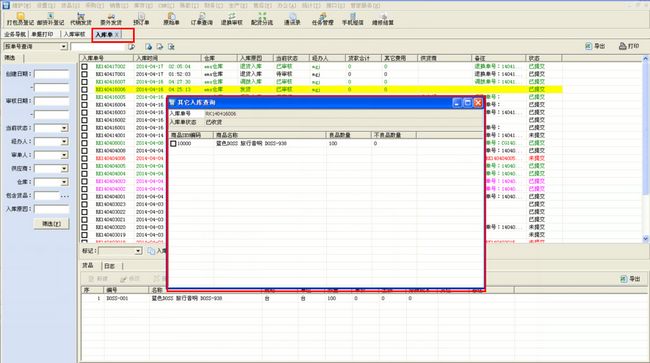Viewport: 650px width, 363px height.
Task: Open the 手机短信 toolbar icon
Action: [352, 19]
